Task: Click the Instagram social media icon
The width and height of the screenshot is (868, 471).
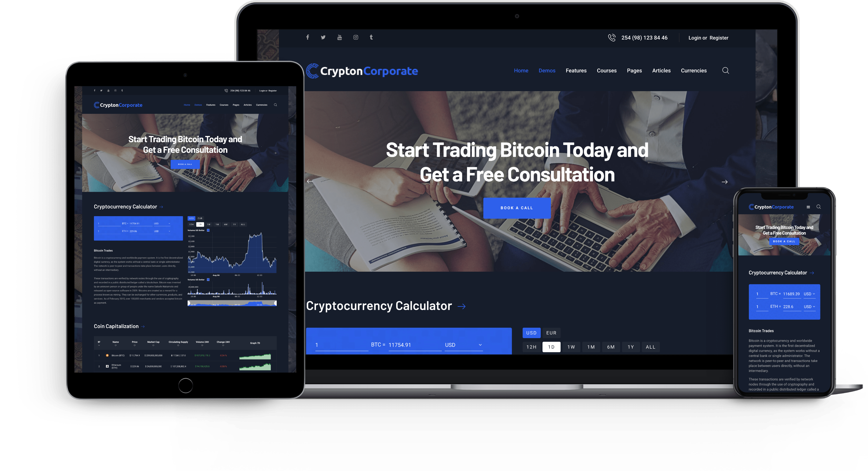Action: (x=355, y=37)
